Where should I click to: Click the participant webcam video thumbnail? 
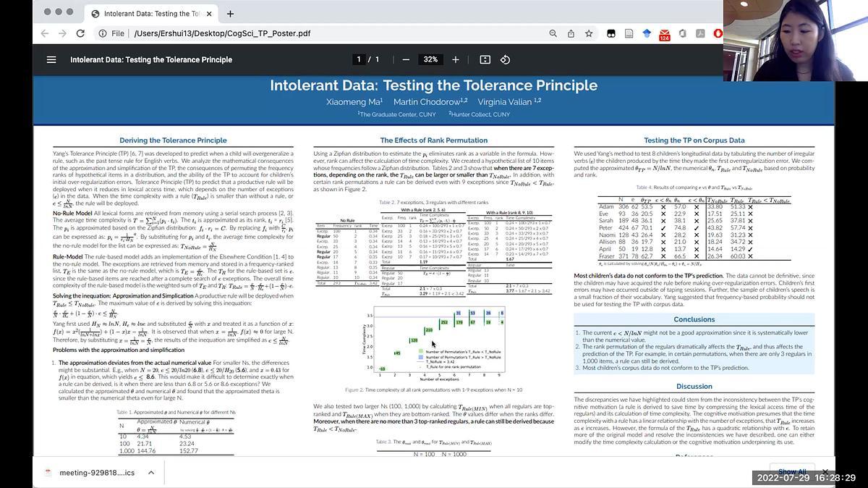796,41
